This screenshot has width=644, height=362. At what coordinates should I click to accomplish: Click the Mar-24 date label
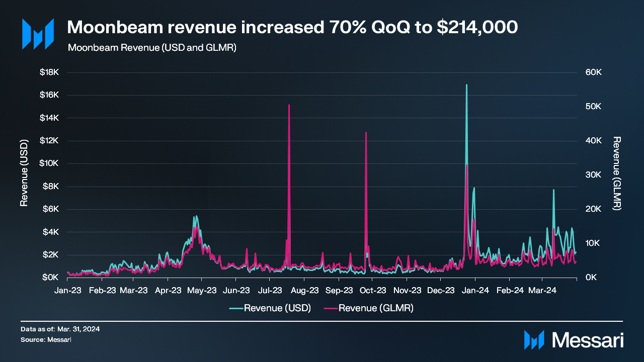point(542,291)
